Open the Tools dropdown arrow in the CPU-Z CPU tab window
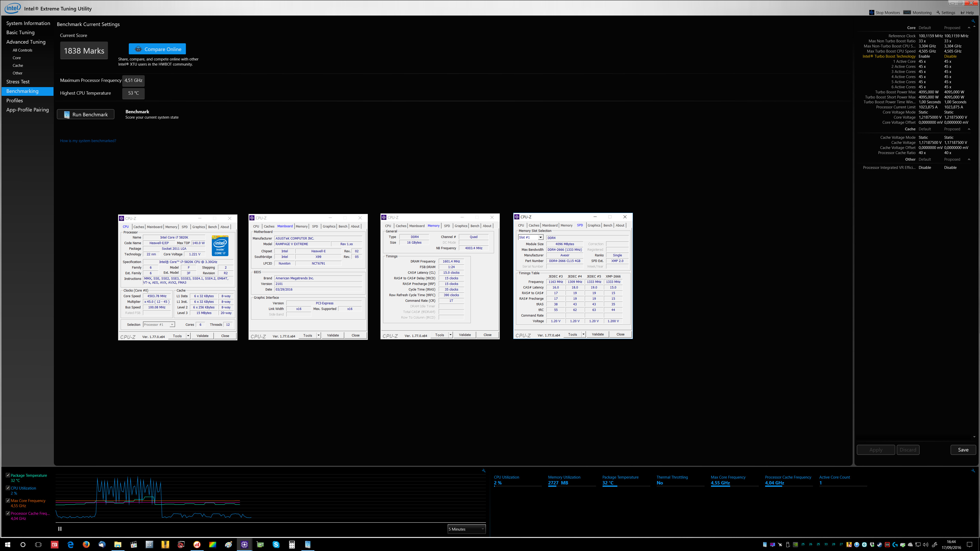 pyautogui.click(x=188, y=336)
